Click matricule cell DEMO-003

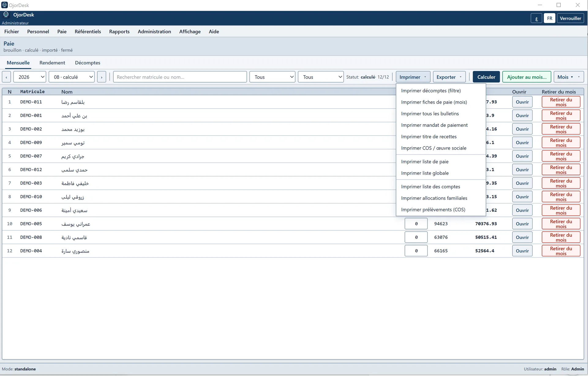coord(31,183)
